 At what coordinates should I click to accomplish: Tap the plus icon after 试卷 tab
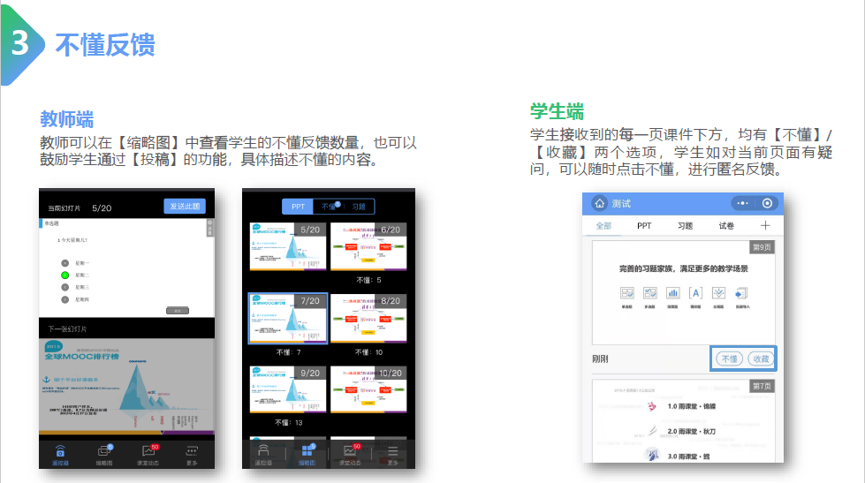pos(765,226)
